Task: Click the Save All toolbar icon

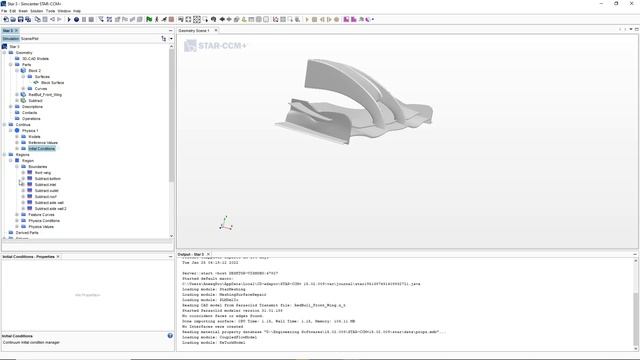Action: (x=28, y=19)
